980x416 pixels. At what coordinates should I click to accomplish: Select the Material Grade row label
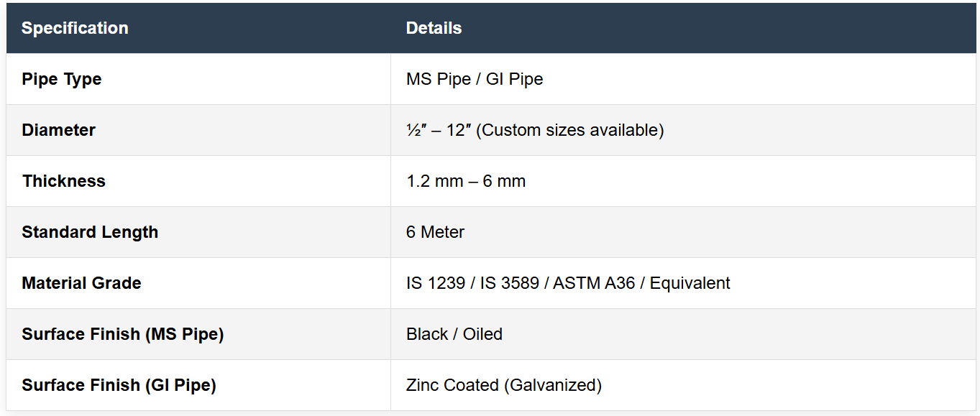(x=81, y=283)
